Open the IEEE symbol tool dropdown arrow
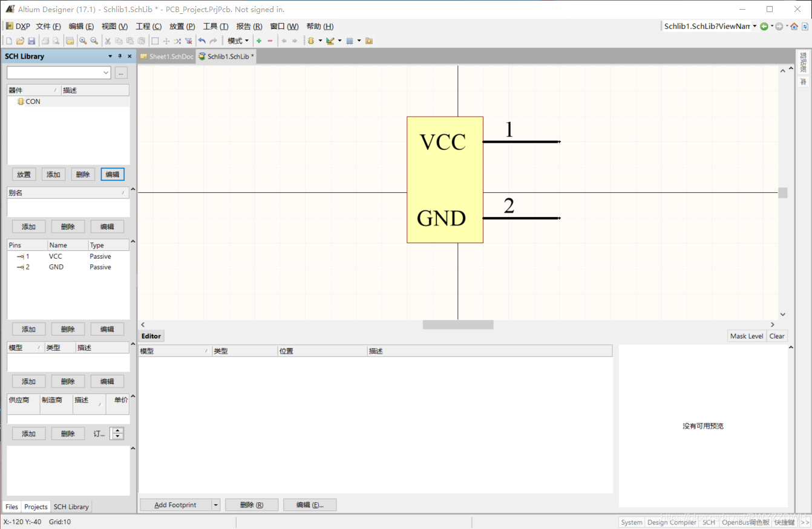The width and height of the screenshot is (812, 529). click(x=320, y=41)
